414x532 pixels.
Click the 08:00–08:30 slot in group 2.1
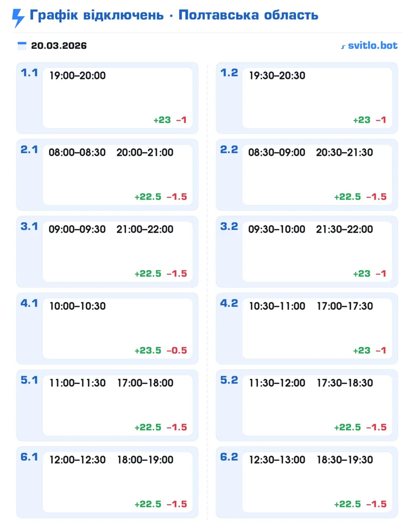(77, 153)
